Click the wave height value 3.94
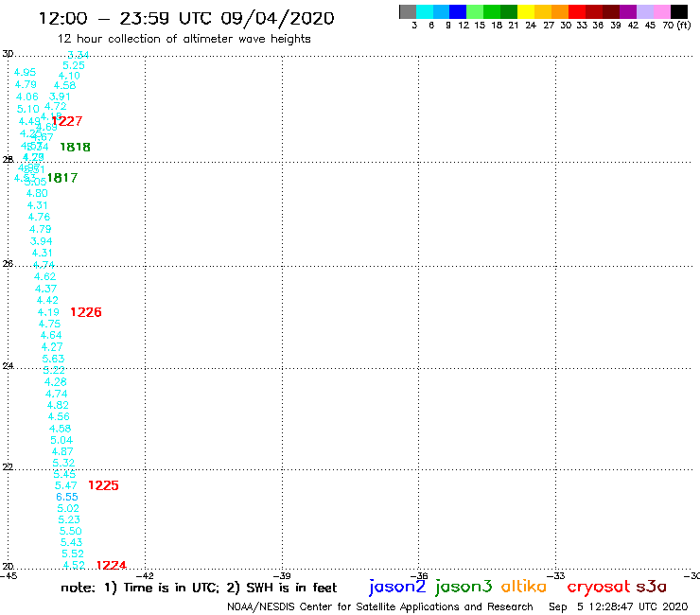This screenshot has height=615, width=700. (41, 241)
